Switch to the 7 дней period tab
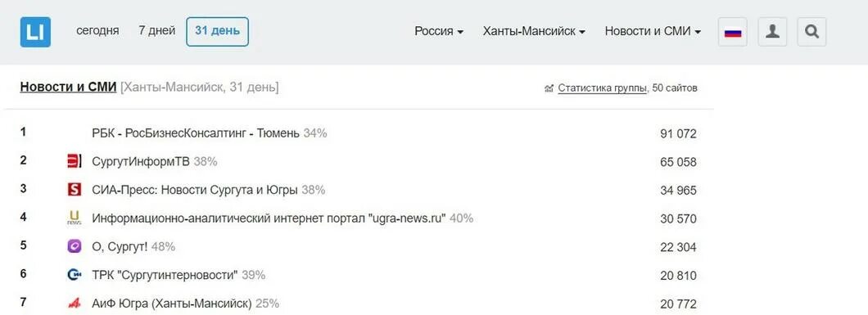The height and width of the screenshot is (315, 868). point(156,31)
